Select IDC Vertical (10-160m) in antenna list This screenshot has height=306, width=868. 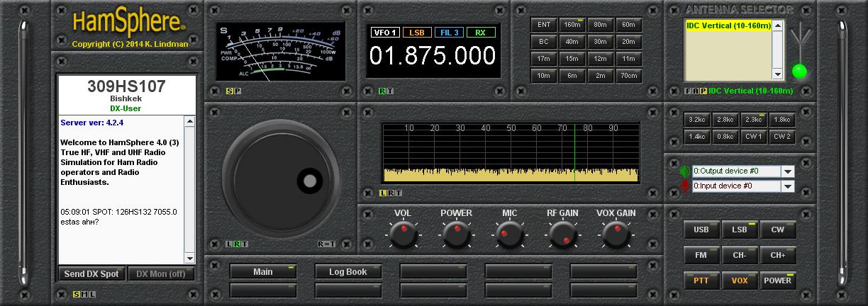tap(728, 25)
